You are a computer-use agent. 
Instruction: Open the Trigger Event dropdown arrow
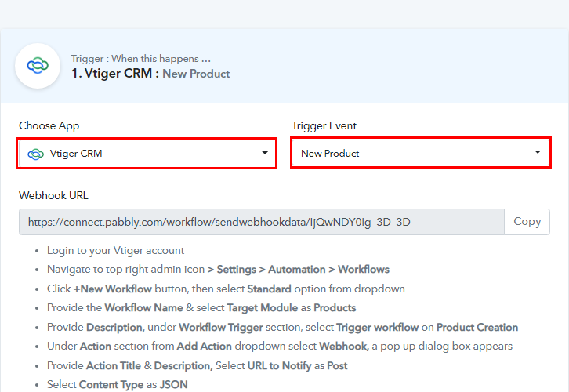pyautogui.click(x=538, y=152)
